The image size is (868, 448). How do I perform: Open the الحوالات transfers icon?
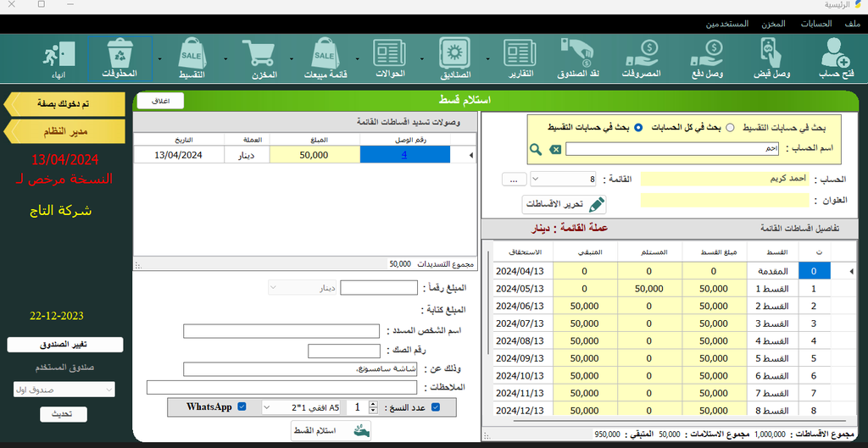[x=390, y=58]
